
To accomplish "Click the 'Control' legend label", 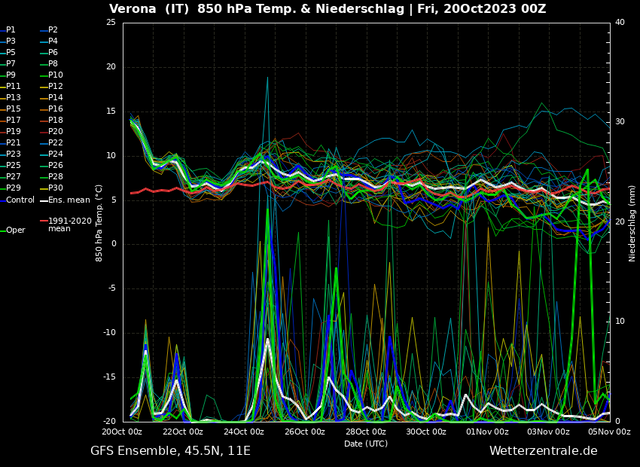I will (x=20, y=200).
